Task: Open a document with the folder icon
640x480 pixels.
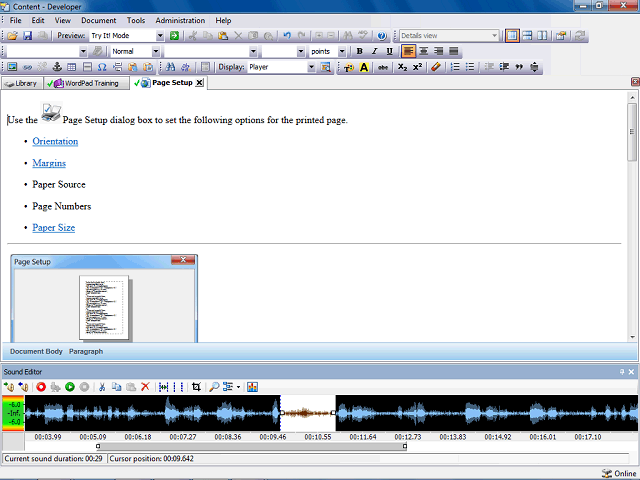Action: click(12, 36)
